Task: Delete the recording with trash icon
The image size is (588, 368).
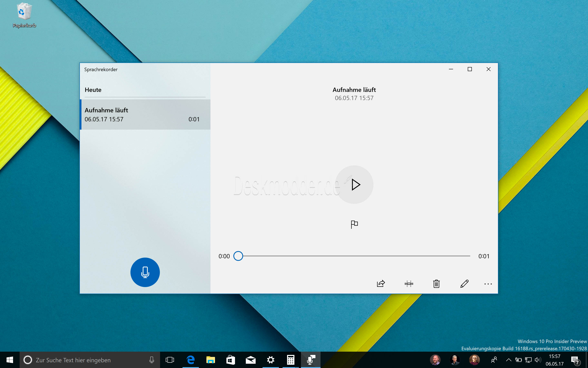Action: [x=436, y=284]
